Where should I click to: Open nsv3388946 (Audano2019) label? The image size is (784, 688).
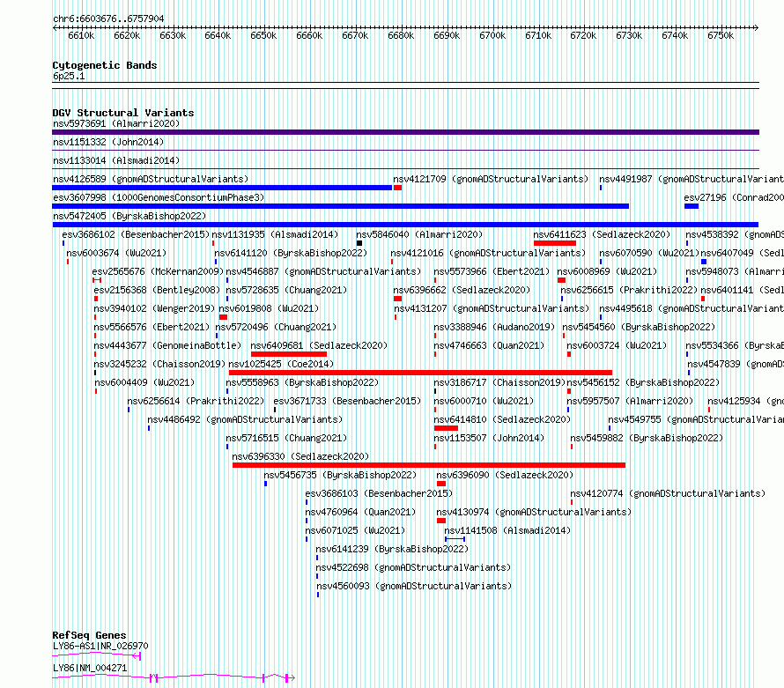click(x=494, y=327)
